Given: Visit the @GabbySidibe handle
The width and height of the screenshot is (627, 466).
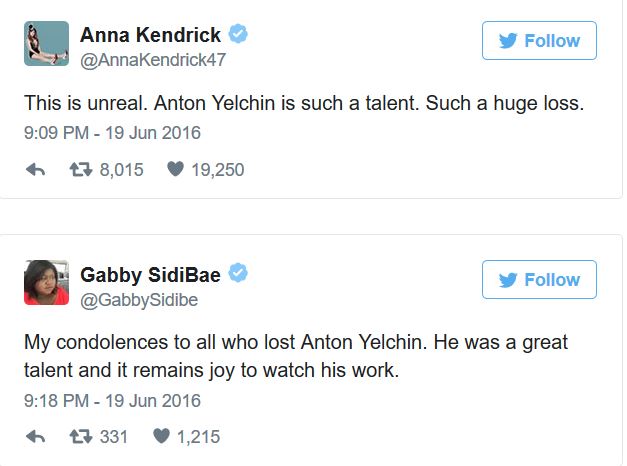Looking at the screenshot, I should 139,300.
